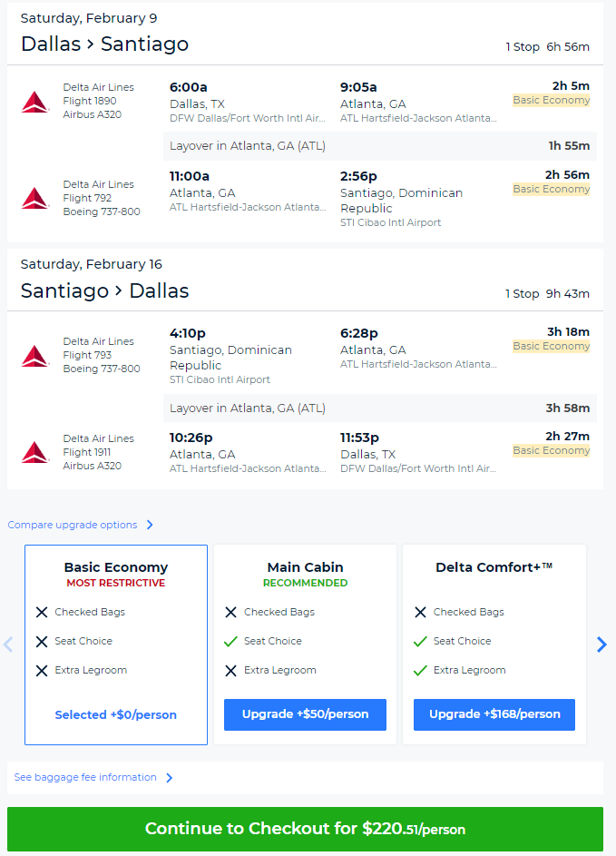
Task: Click the Delta logo for Flight 1911
Action: [x=34, y=452]
